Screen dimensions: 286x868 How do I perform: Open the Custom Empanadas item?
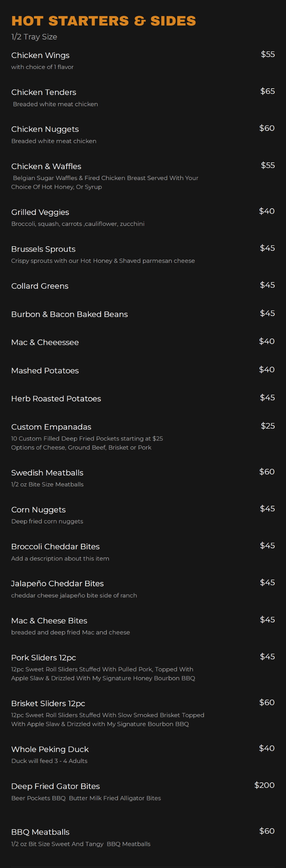[x=51, y=427]
